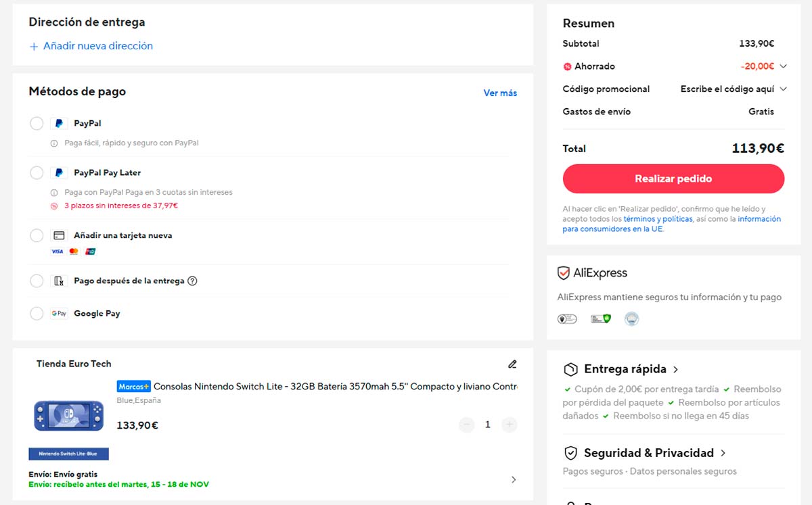
Task: Select the PayPal radio button
Action: point(37,124)
